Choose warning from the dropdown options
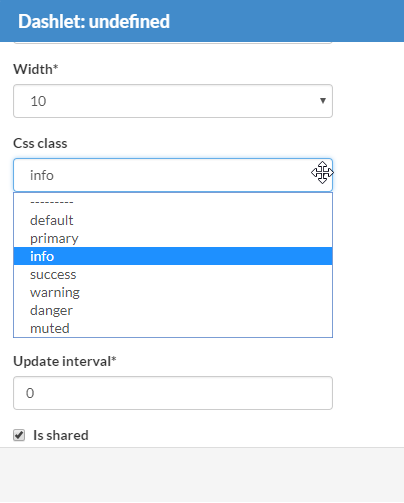Viewport: 404px width, 503px height. tap(173, 292)
